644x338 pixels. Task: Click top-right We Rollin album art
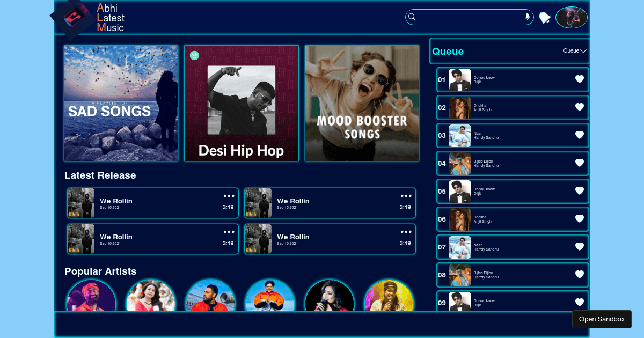[258, 203]
